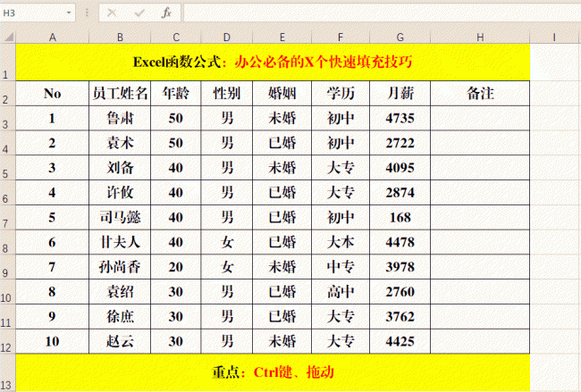
Task: Select the cell containing 司马懿
Action: [120, 217]
